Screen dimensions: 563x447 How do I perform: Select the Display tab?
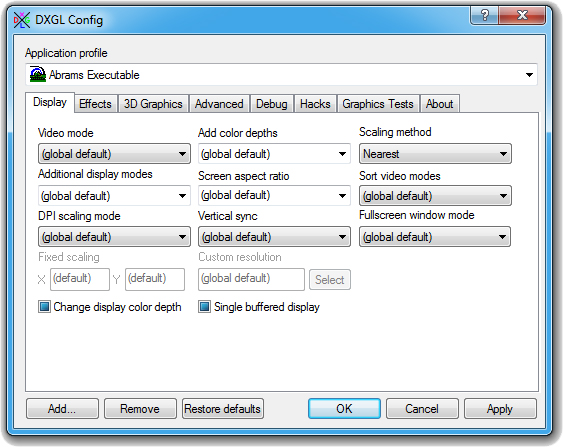(x=50, y=102)
